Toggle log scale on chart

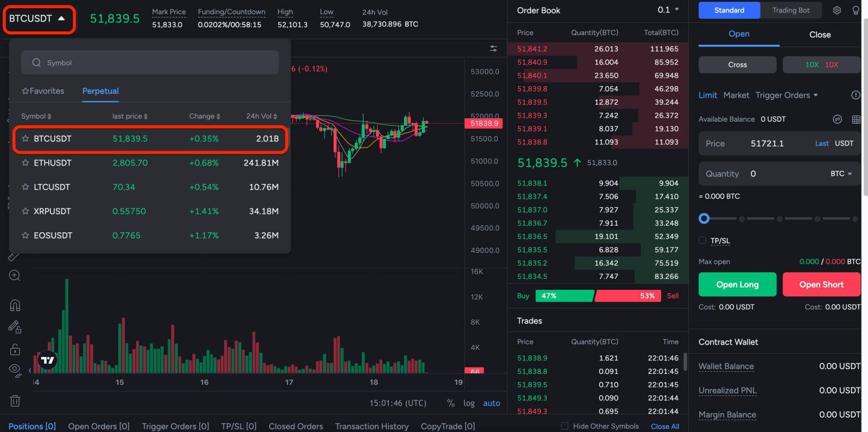[x=469, y=403]
